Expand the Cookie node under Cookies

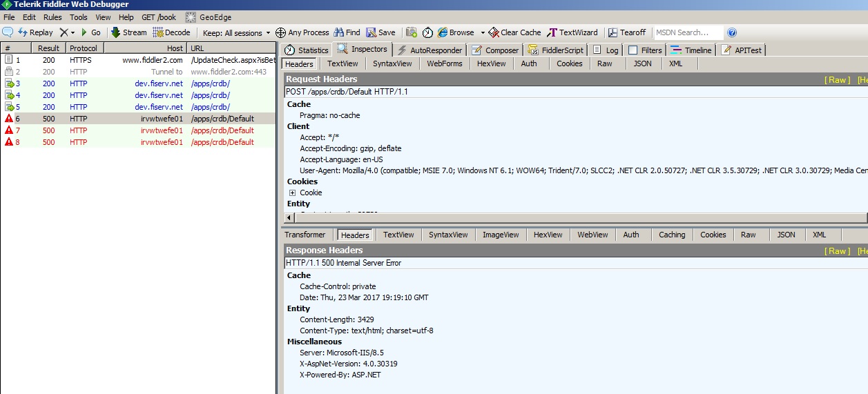pyautogui.click(x=292, y=193)
